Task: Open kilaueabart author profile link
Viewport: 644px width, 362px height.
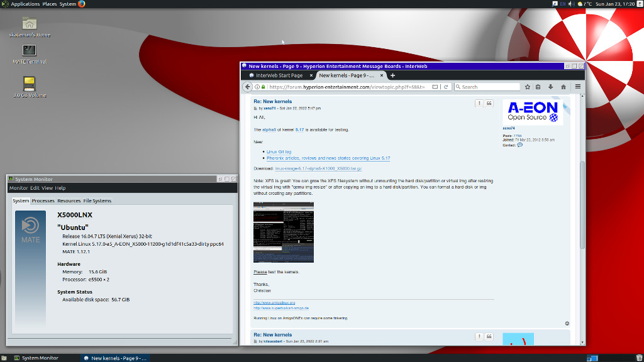Action: tap(273, 341)
